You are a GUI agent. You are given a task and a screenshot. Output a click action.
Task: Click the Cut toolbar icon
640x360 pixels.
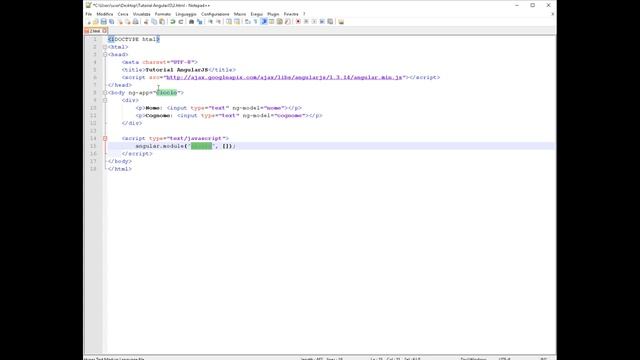point(146,22)
